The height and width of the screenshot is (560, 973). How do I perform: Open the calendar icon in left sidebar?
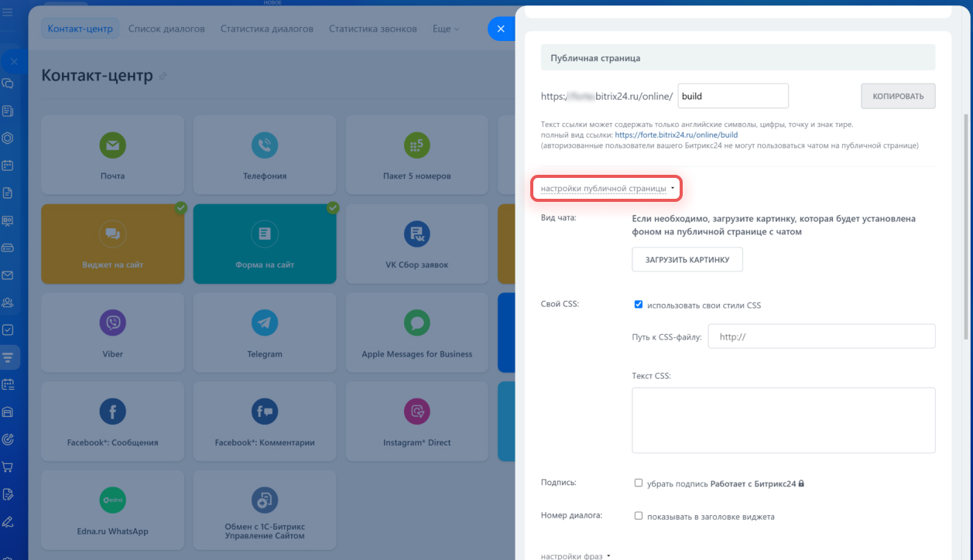tap(8, 166)
